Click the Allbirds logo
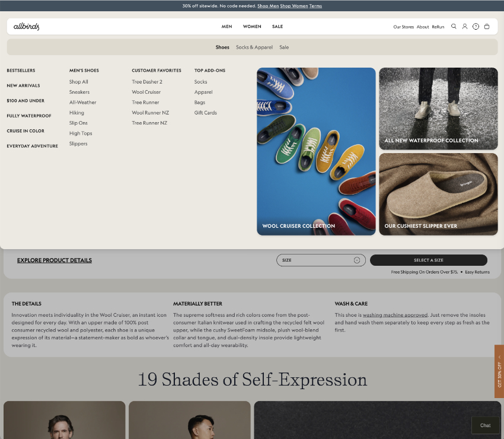The image size is (504, 439). pyautogui.click(x=27, y=27)
